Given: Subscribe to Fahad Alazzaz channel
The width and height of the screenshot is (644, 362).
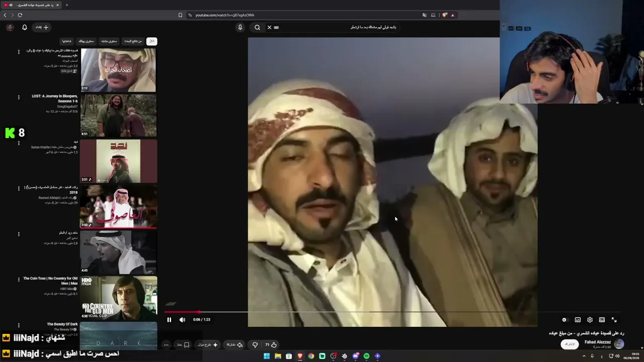Looking at the screenshot, I should click(x=570, y=344).
